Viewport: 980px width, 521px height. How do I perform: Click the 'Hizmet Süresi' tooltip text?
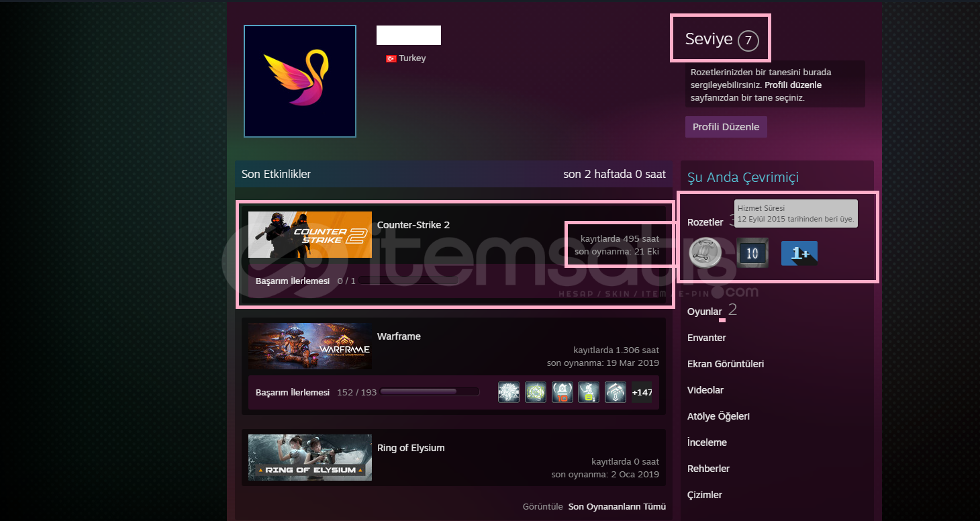(x=761, y=209)
